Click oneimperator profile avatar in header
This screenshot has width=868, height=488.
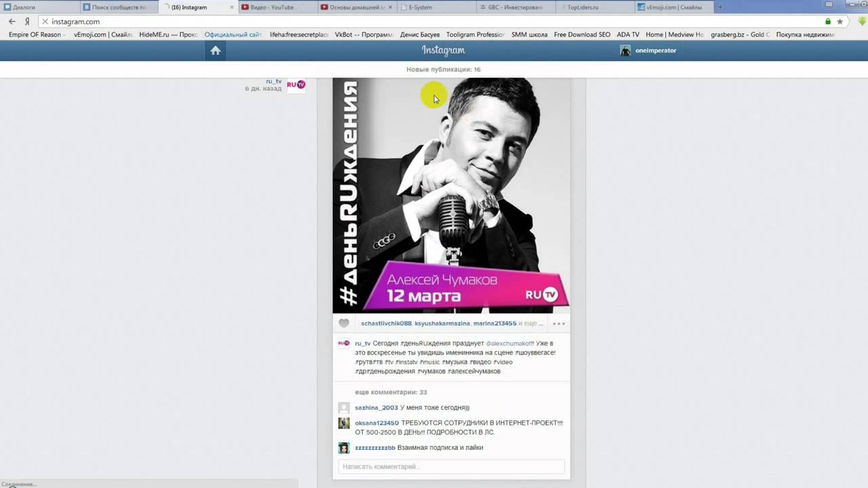click(x=625, y=50)
